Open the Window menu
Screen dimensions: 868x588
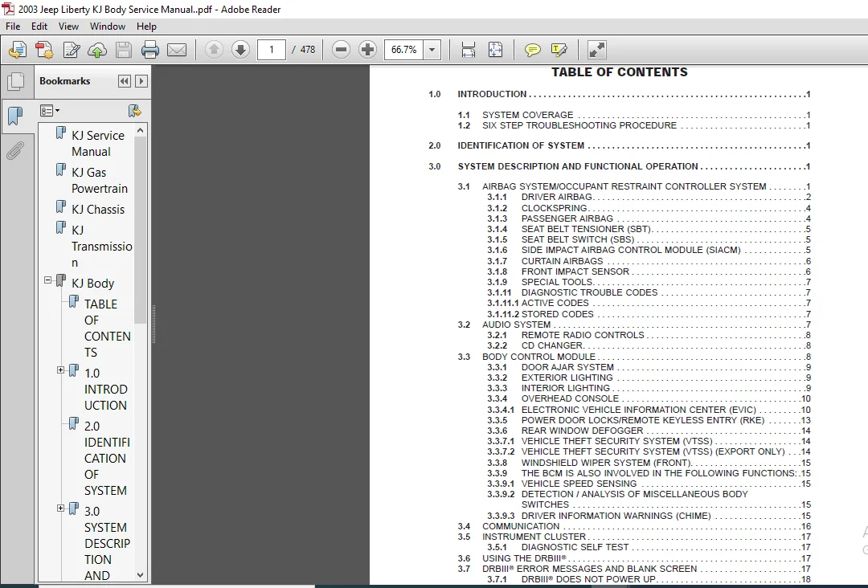[x=108, y=26]
